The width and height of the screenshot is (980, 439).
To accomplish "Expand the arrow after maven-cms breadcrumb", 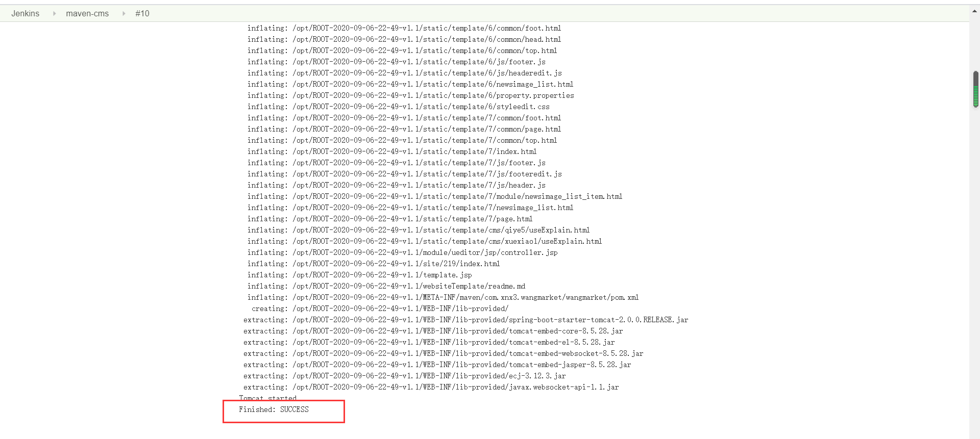I will click(124, 14).
